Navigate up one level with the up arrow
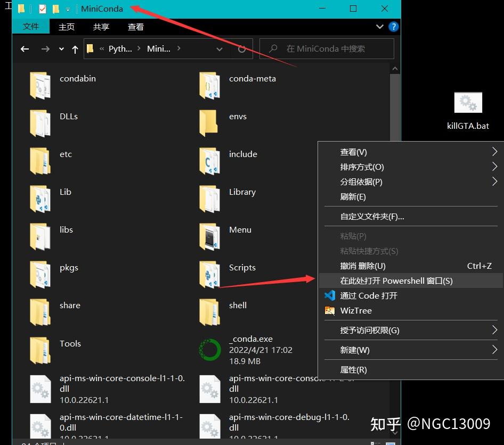 pyautogui.click(x=74, y=48)
